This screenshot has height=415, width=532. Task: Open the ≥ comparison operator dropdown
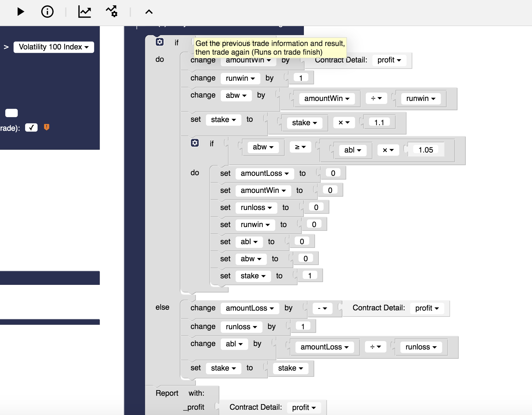coord(300,147)
